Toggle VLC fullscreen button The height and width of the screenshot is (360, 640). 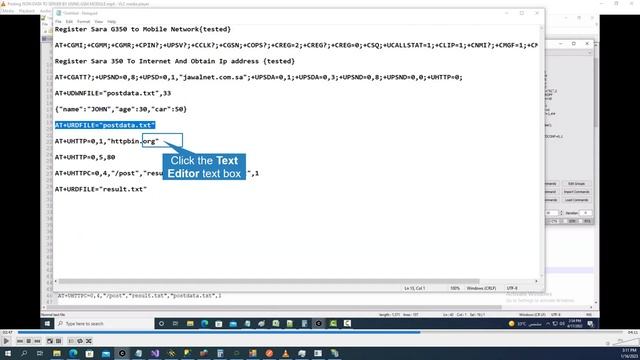point(50,341)
